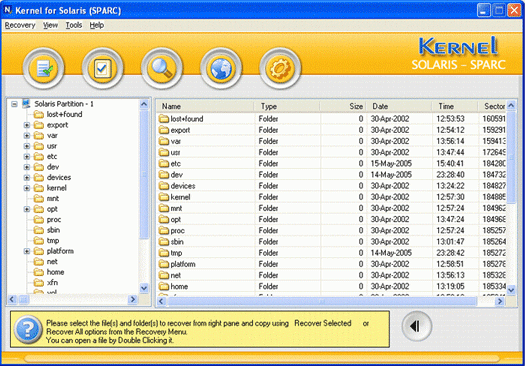
Task: Select opt row in file list
Action: [331, 219]
